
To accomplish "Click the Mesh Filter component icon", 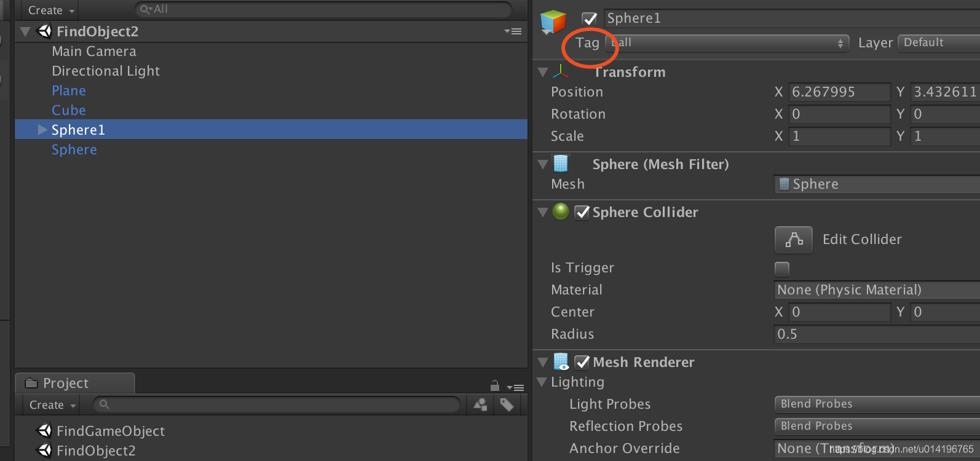I will (561, 164).
